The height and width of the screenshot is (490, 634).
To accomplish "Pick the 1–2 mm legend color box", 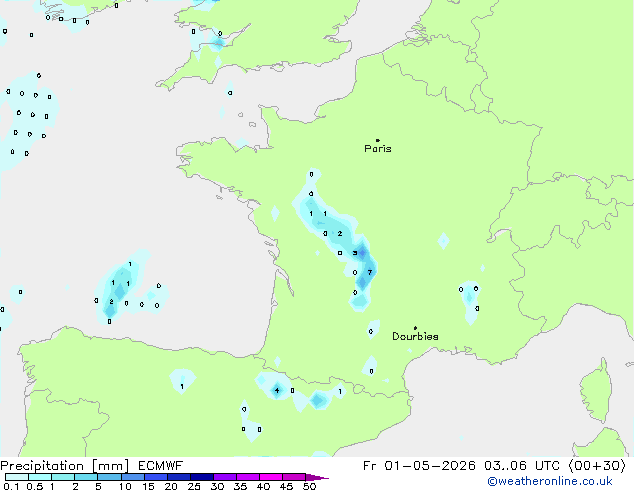I will click(63, 477).
